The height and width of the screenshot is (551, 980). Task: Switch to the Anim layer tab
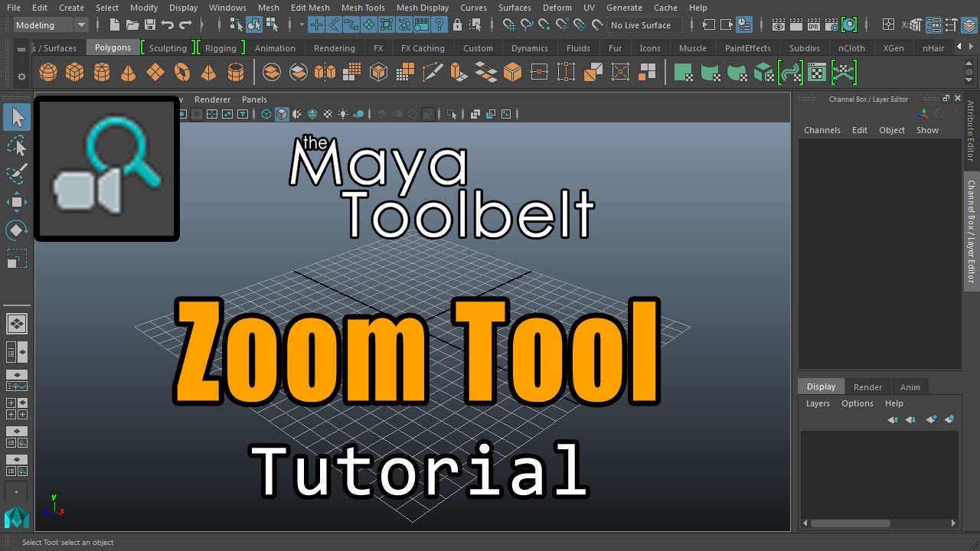[910, 387]
